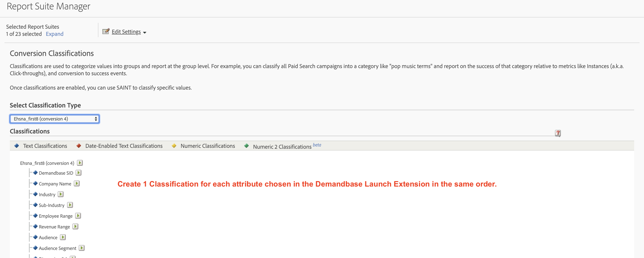Open the arrow menu beside Employee Range
This screenshot has height=258, width=644.
click(78, 216)
